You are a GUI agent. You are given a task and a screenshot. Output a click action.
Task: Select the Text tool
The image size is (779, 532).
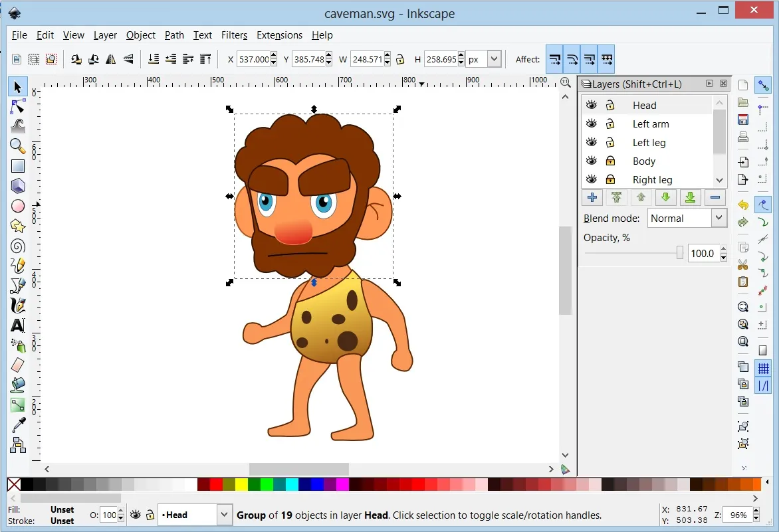(18, 325)
